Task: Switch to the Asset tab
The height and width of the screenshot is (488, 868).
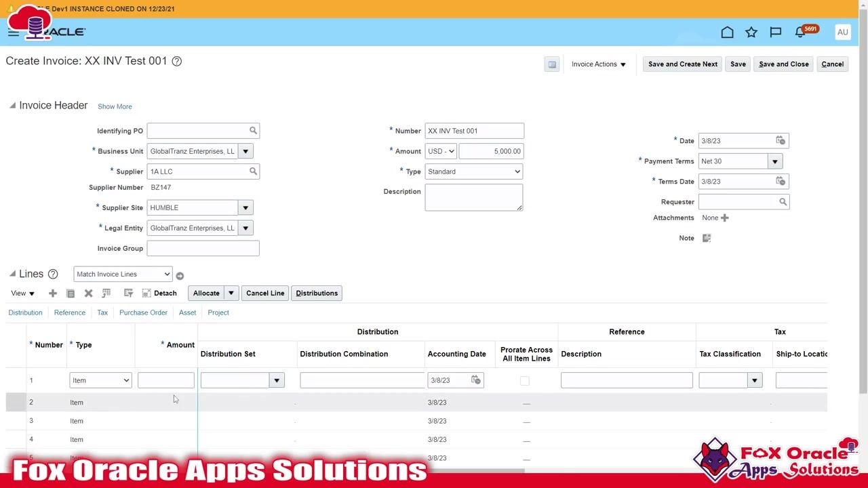Action: 188,312
